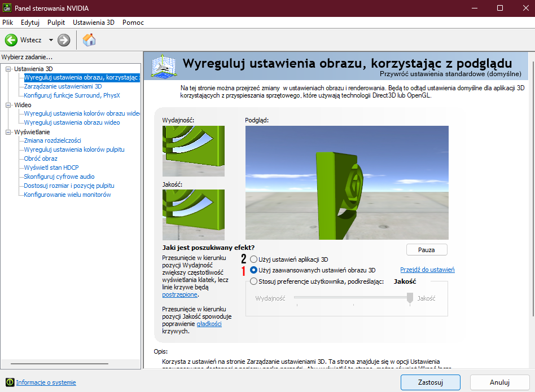Viewport: 535px width, 392px height.
Task: Click the Zastosuj button
Action: coord(430,382)
